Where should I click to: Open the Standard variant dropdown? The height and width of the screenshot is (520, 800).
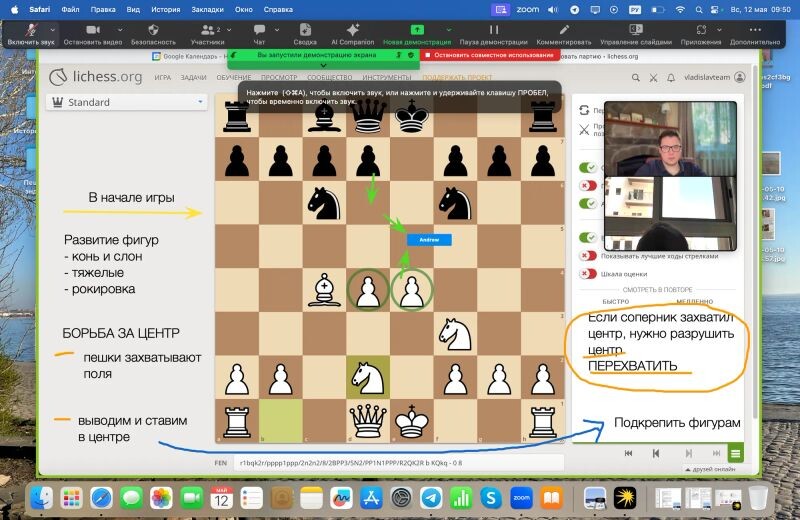coord(126,102)
